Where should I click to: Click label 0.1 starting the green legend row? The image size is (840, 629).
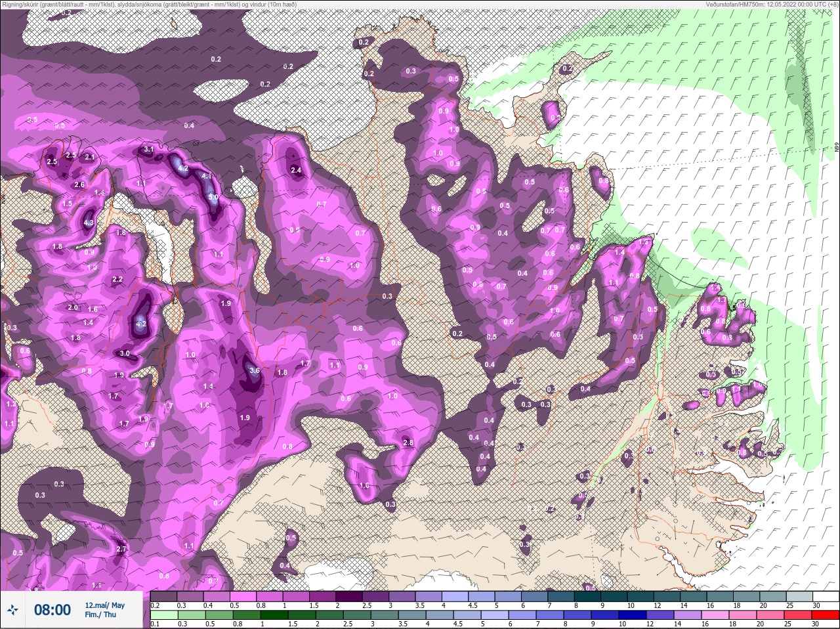coord(156,625)
